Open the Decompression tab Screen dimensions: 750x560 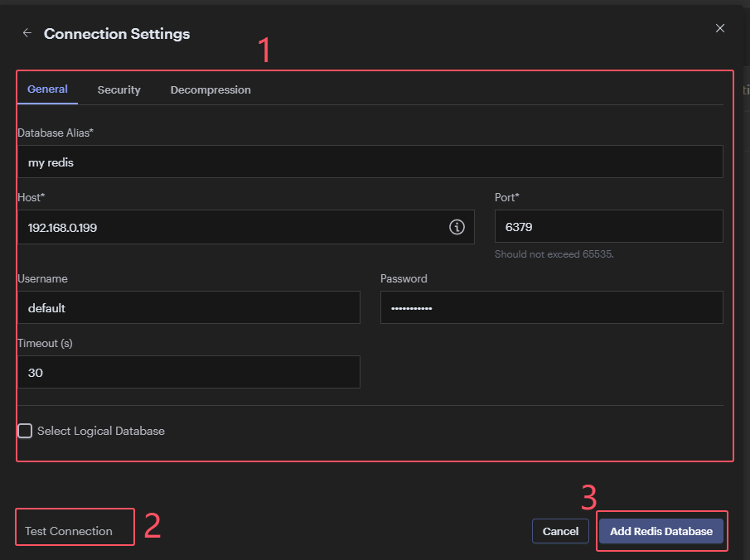[210, 90]
